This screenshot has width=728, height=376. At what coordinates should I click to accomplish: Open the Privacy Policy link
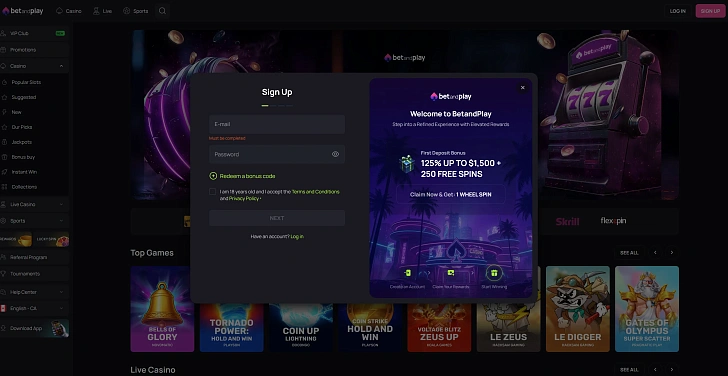tap(244, 199)
